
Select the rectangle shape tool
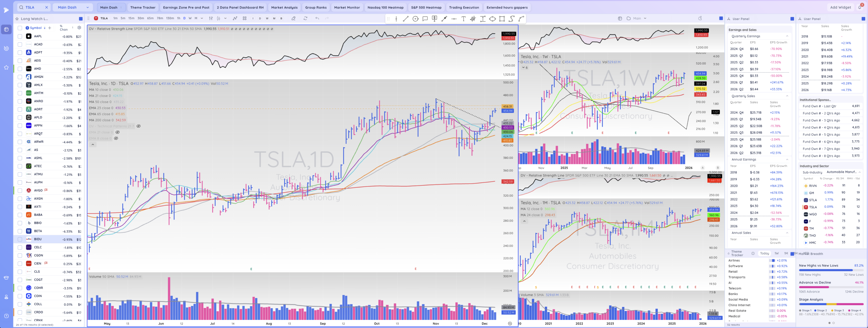(x=502, y=19)
